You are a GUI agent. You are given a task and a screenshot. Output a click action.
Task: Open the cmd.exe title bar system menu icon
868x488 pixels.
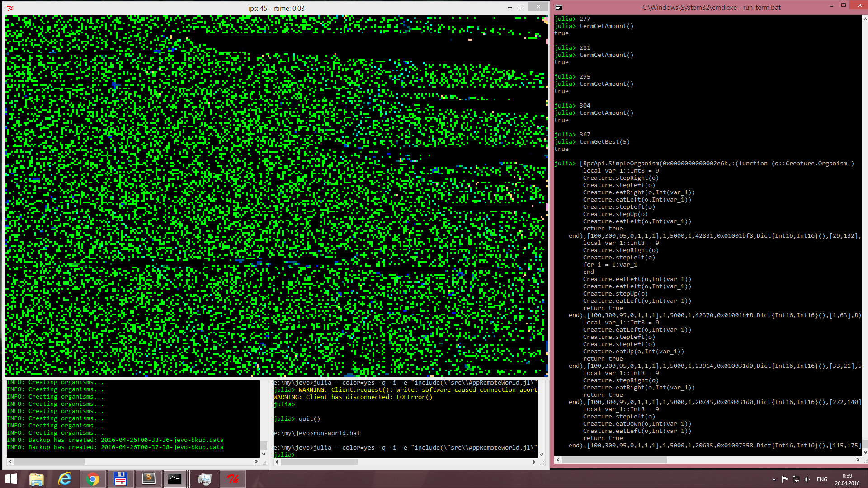point(559,8)
